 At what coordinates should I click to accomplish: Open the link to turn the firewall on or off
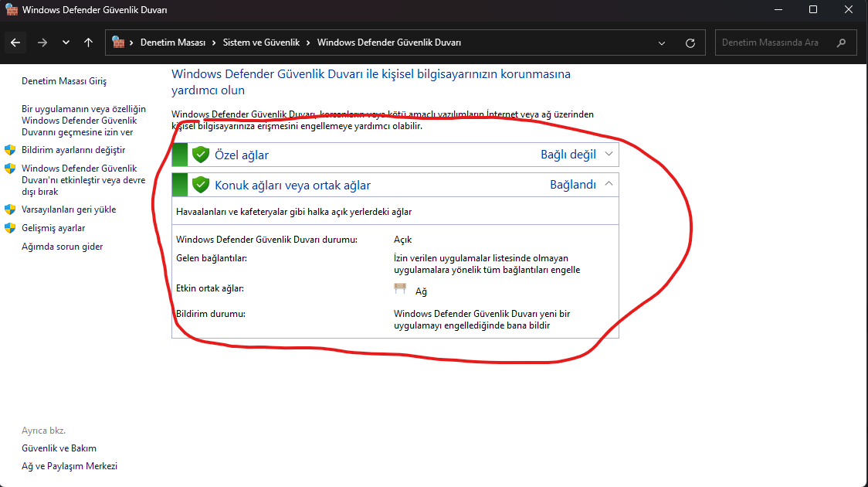pos(83,179)
